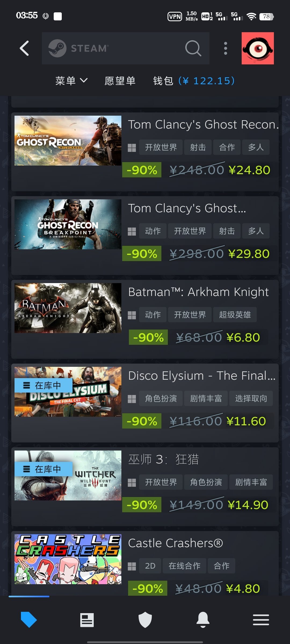
Task: Select the store tag icon in bottom bar
Action: 29,620
